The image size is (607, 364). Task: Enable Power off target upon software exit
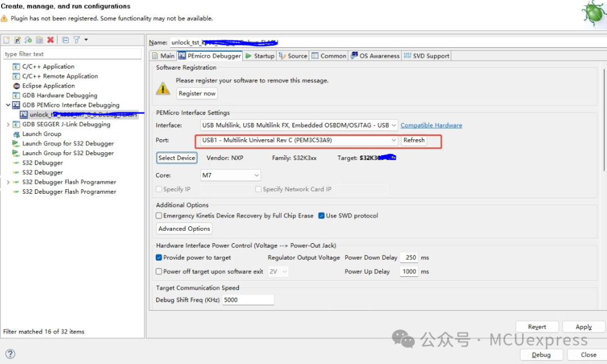tap(158, 271)
